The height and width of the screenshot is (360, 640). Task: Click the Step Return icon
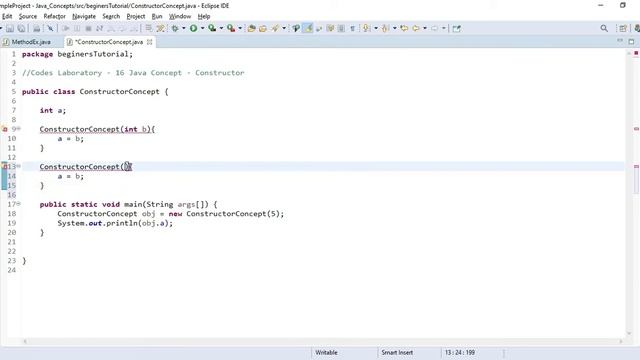[x=133, y=28]
